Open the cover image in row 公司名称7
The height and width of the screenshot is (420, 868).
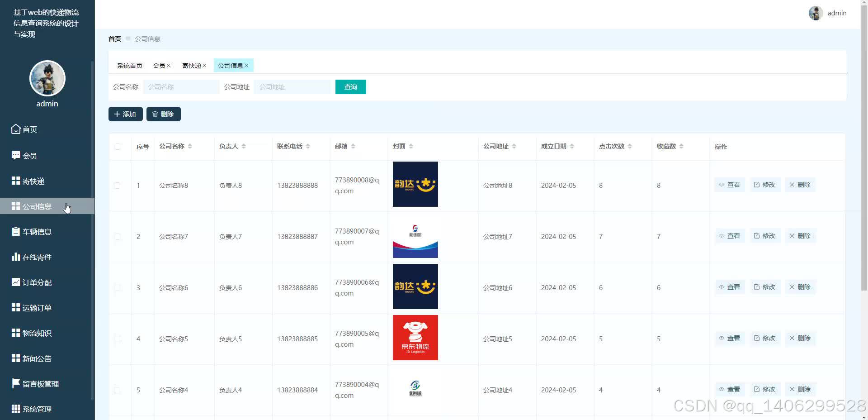coord(415,235)
